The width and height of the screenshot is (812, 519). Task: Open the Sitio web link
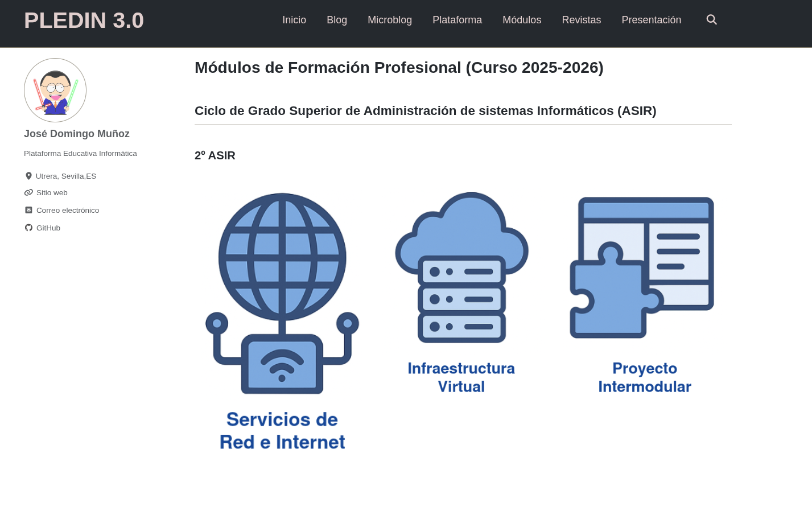tap(52, 193)
